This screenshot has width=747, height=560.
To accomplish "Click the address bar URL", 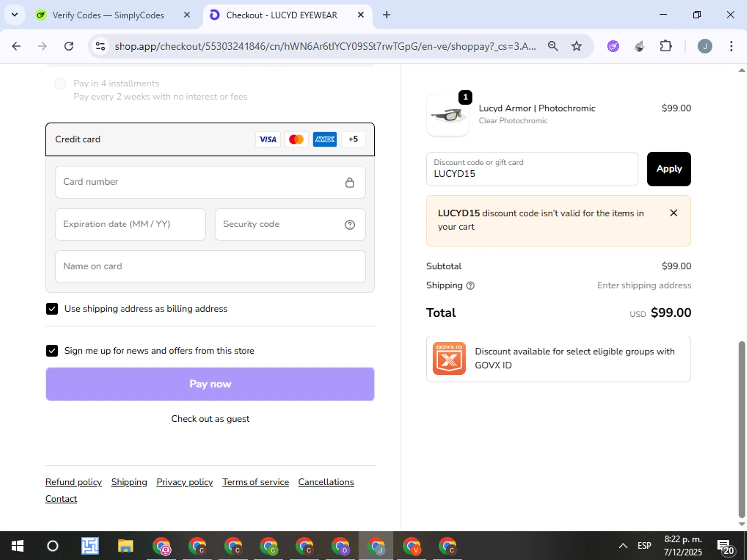I will click(x=325, y=46).
